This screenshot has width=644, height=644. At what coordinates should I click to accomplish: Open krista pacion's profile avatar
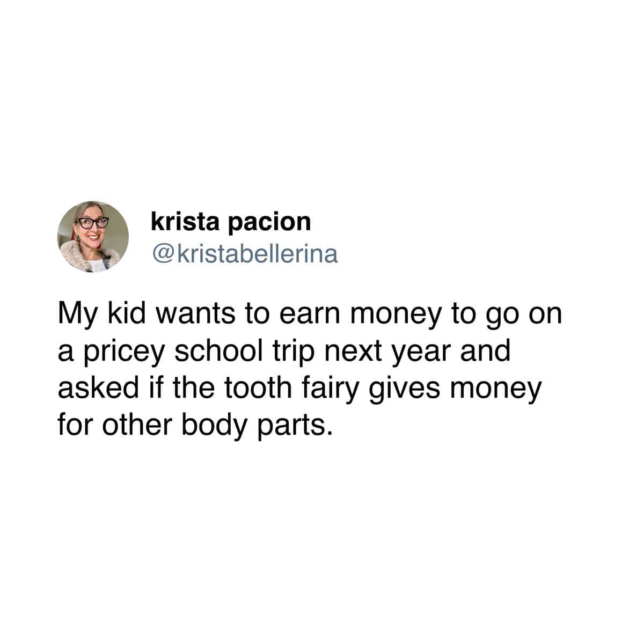[93, 236]
